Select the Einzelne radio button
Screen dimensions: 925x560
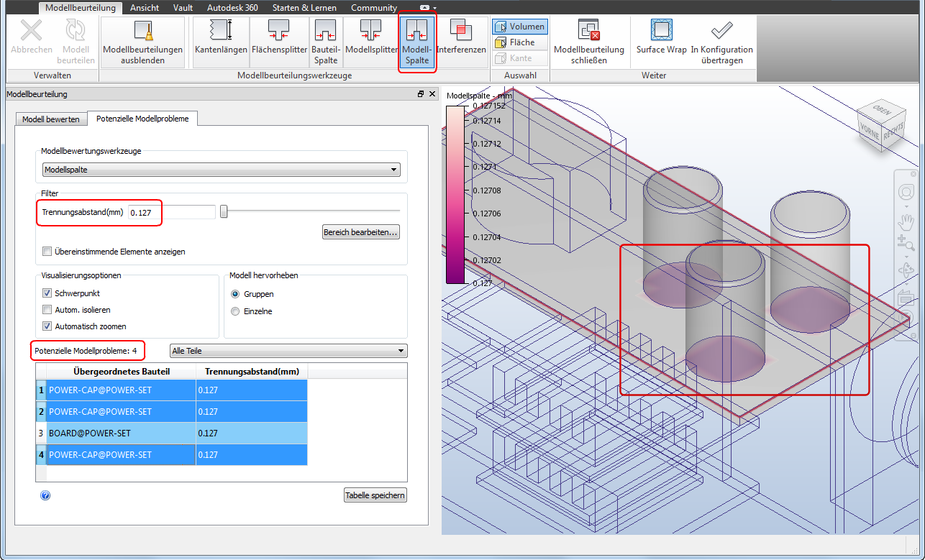pyautogui.click(x=235, y=311)
